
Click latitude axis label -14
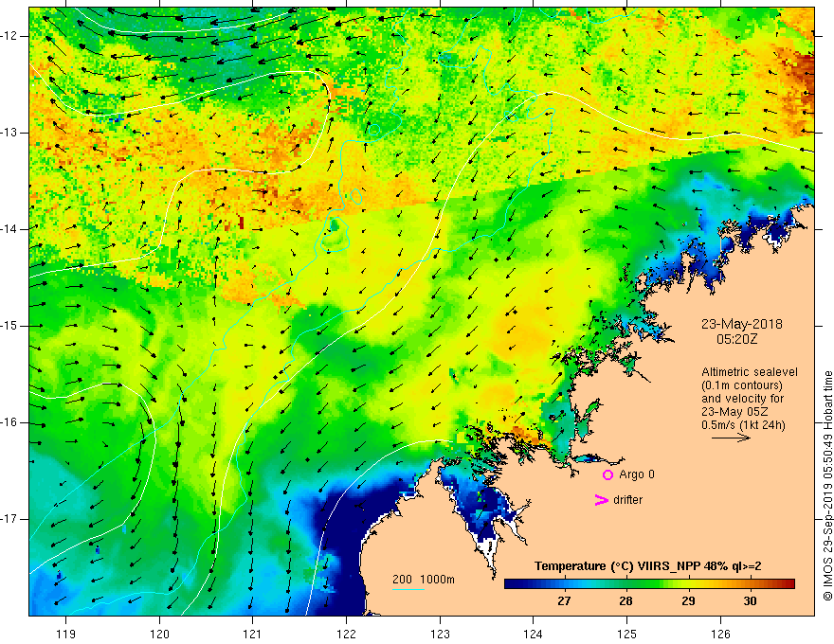[x=10, y=229]
